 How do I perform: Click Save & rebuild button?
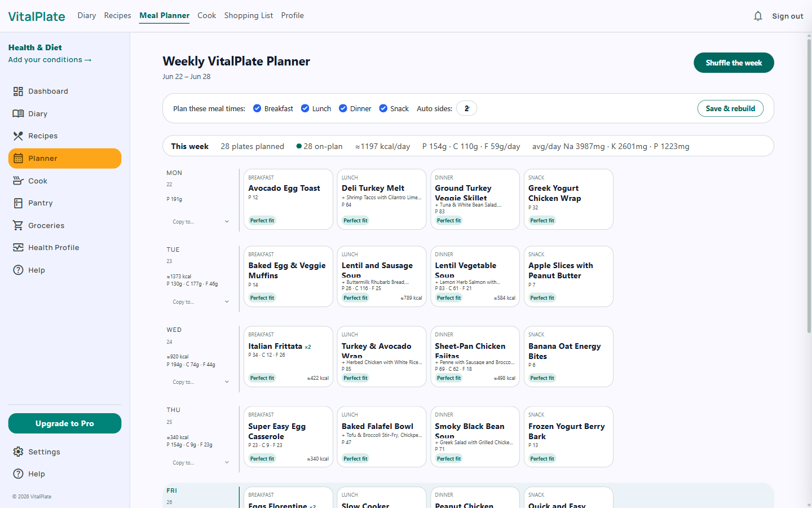pyautogui.click(x=730, y=108)
